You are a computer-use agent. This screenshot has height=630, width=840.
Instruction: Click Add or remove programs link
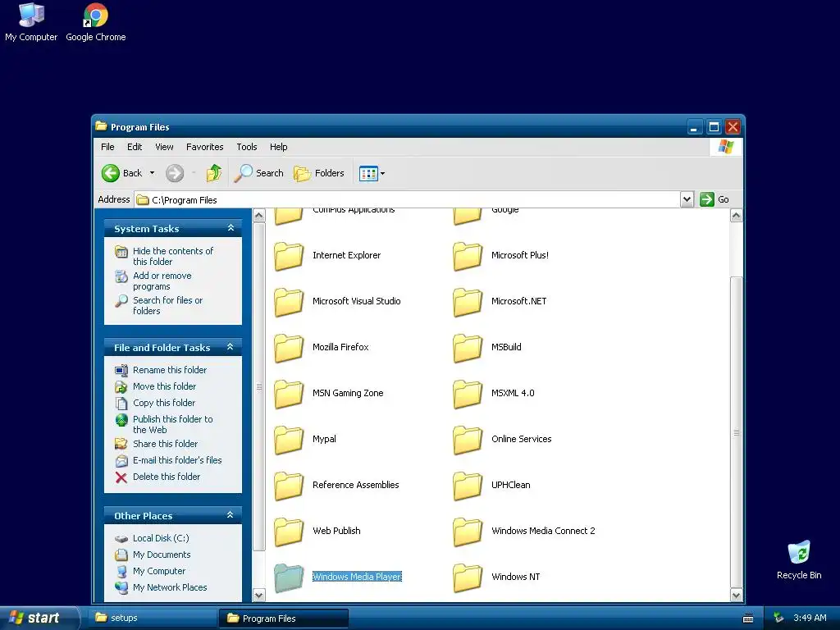[x=162, y=281]
